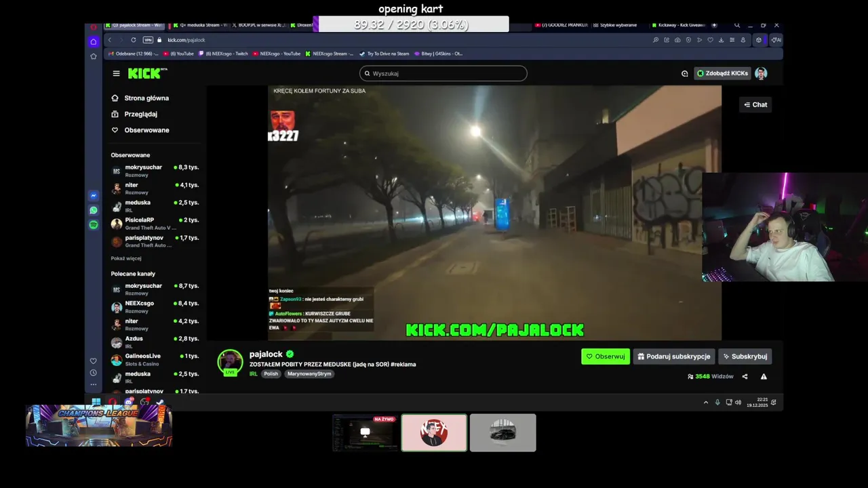Open the user profile avatar menu
The width and height of the screenshot is (868, 488).
point(761,73)
